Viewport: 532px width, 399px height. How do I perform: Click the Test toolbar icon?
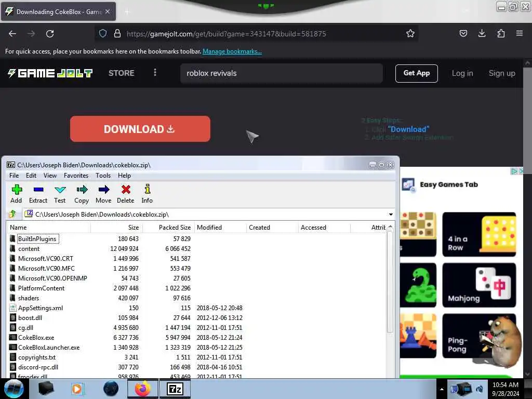click(x=60, y=194)
